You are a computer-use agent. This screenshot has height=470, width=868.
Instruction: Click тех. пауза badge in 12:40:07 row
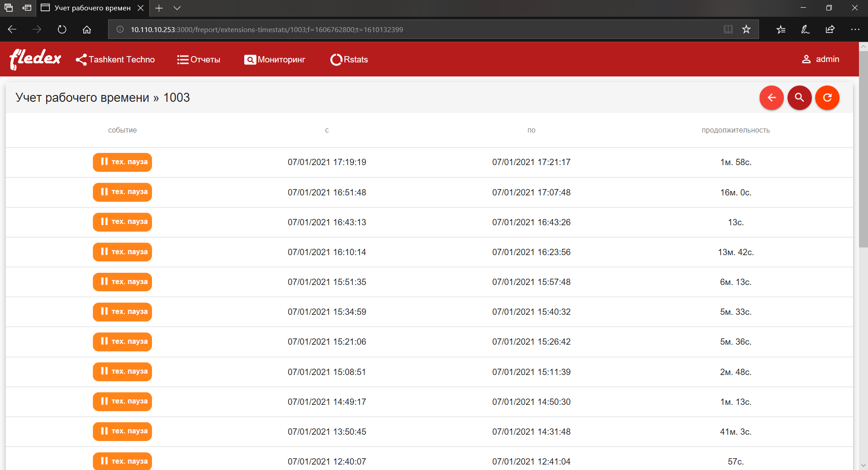(122, 461)
